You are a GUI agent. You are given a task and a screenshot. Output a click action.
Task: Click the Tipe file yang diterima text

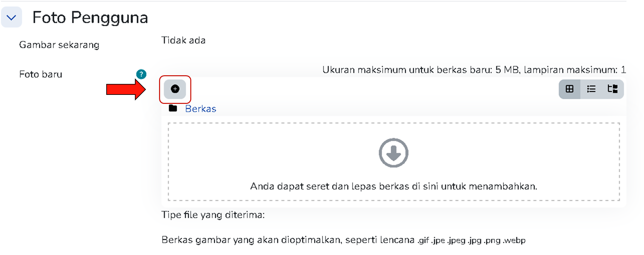[x=213, y=214]
